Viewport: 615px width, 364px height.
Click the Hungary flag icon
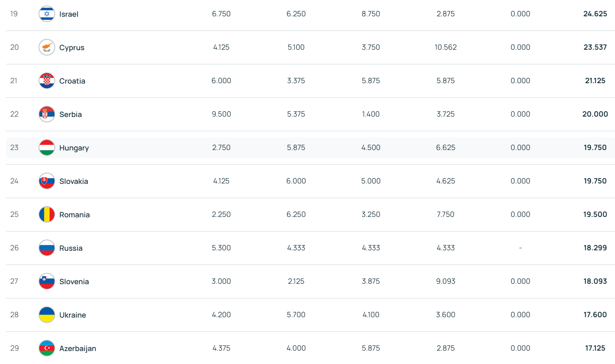point(47,148)
